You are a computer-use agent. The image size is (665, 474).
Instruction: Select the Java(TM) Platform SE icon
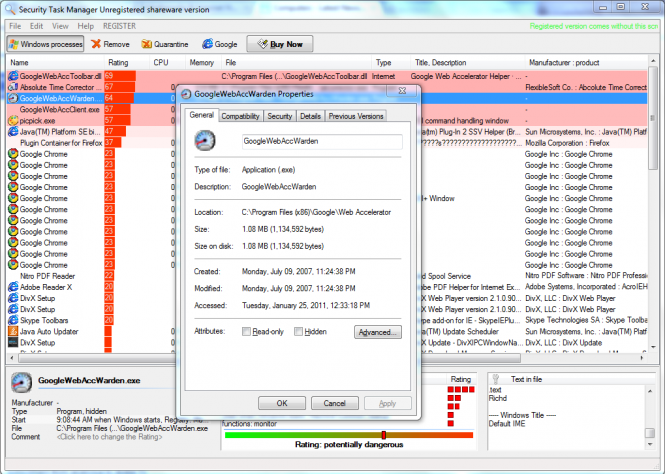pos(13,131)
